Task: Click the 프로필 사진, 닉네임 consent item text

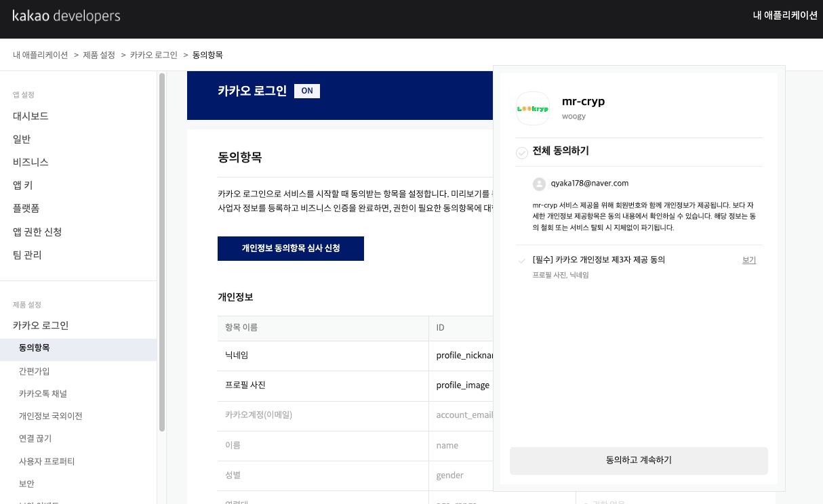Action: coord(561,276)
